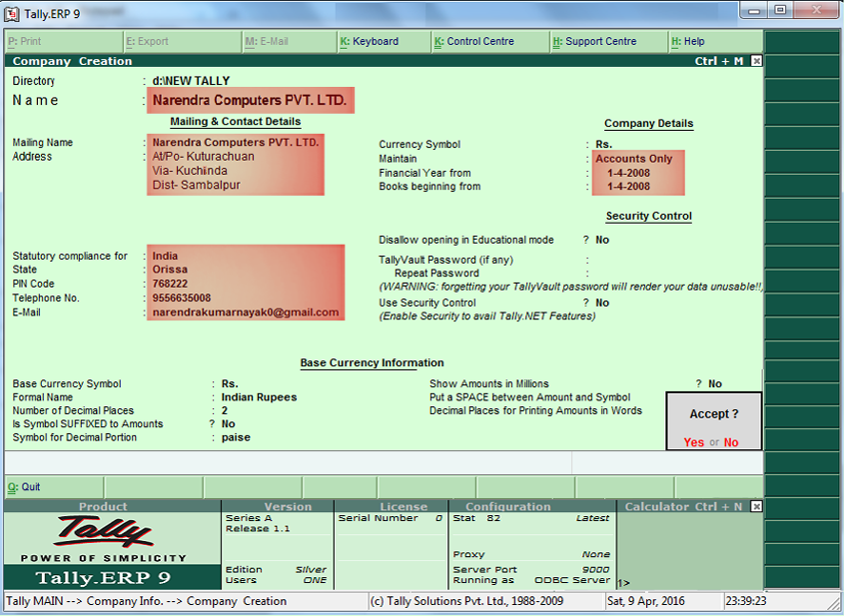Click the Server Port 9000 row
The height and width of the screenshot is (616, 844).
point(531,570)
